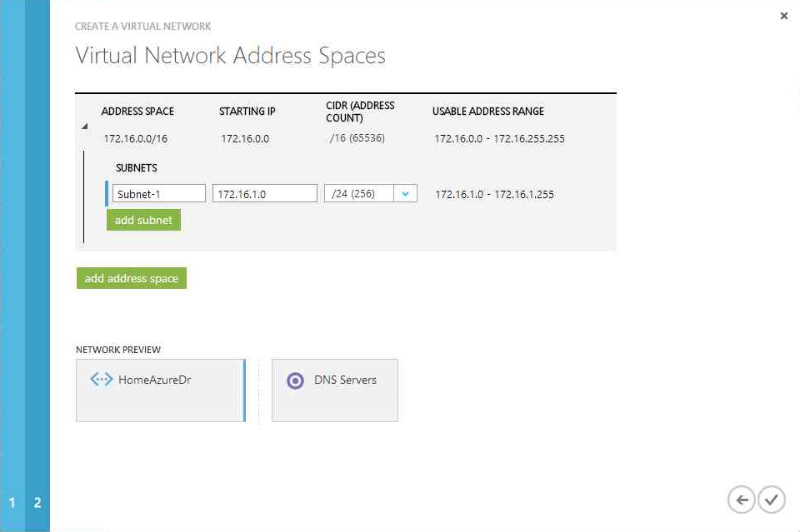
Task: Click the /16 (65536) CIDR value
Action: click(357, 138)
